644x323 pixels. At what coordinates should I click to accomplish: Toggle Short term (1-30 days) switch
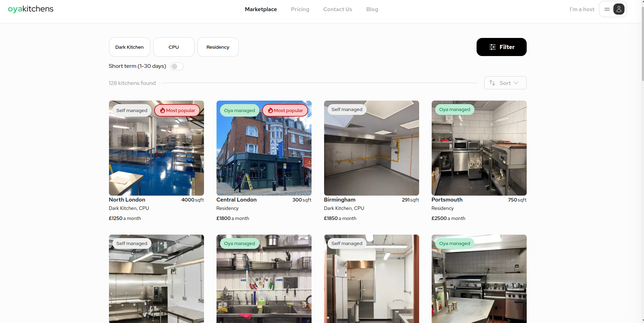[x=177, y=66]
